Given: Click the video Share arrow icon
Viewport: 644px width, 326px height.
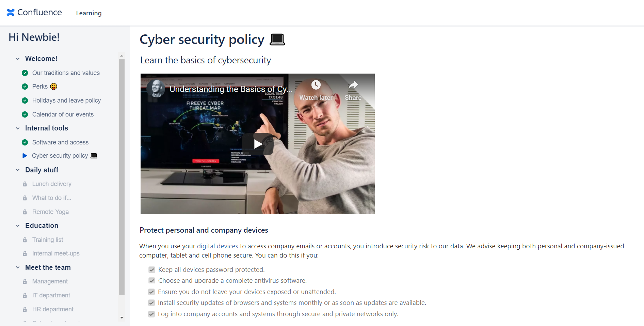Looking at the screenshot, I should tap(353, 85).
